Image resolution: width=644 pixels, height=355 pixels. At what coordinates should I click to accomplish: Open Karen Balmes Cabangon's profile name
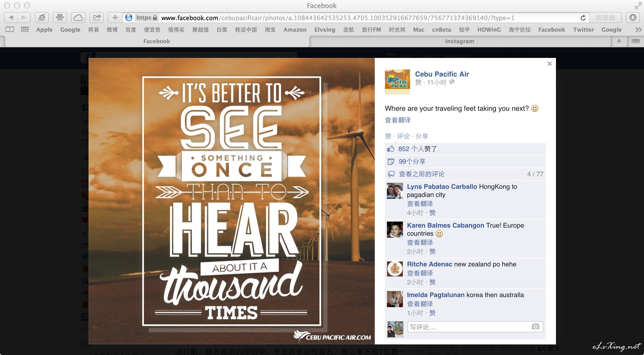[445, 225]
